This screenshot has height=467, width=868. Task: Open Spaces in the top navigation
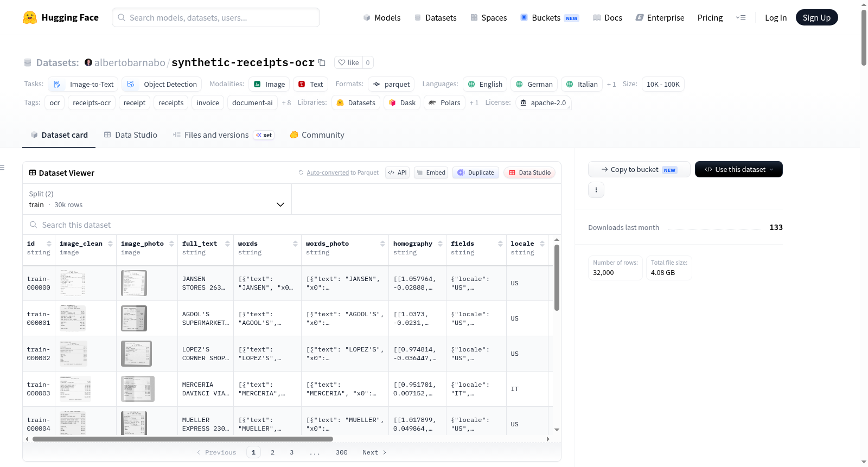(x=489, y=17)
